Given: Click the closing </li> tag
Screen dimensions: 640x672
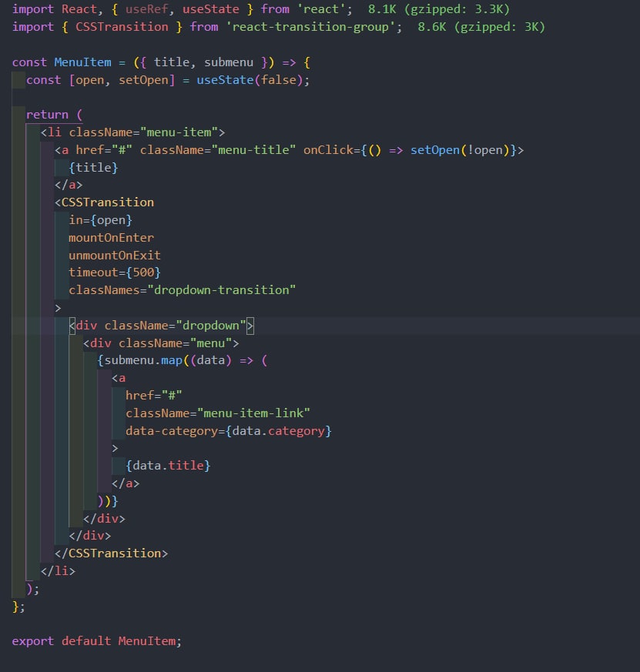Looking at the screenshot, I should coord(58,571).
